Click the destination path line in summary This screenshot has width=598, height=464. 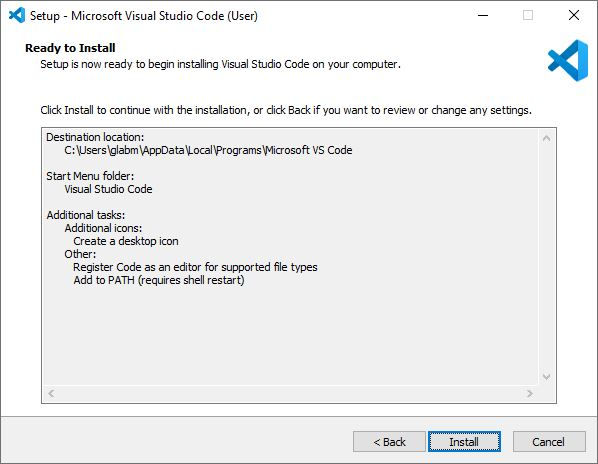point(208,150)
